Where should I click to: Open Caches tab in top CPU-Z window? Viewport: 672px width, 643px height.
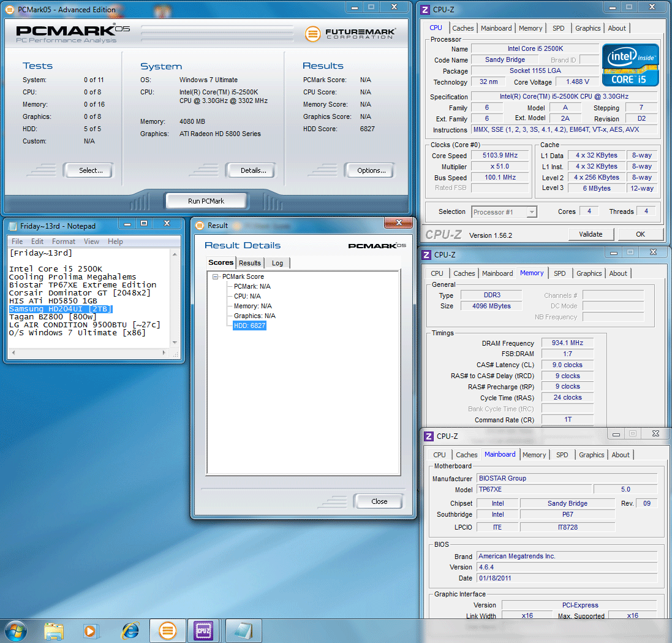coord(462,28)
